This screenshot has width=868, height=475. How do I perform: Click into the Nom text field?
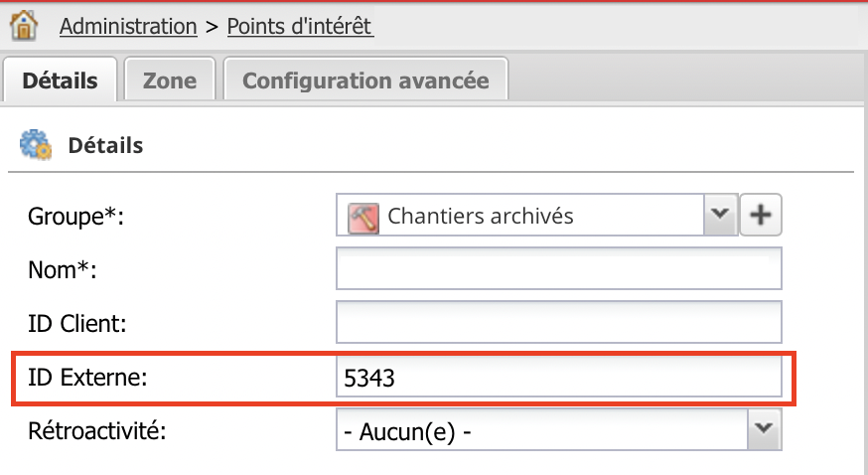(560, 268)
